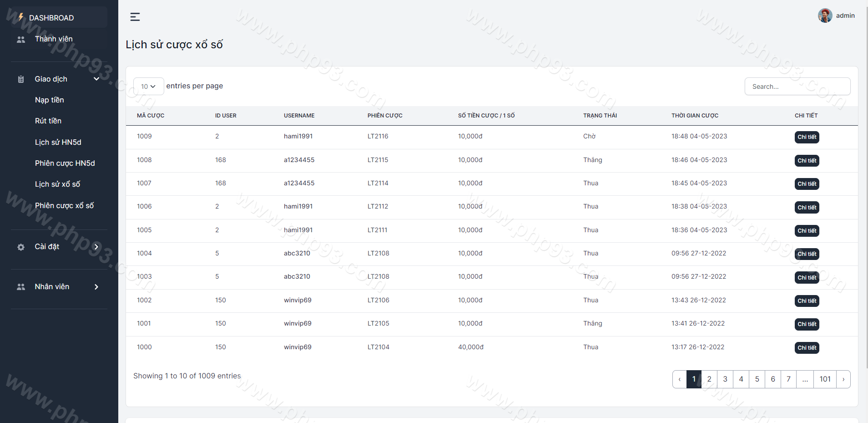Open Phiên cược xổ số menu item

tap(65, 206)
